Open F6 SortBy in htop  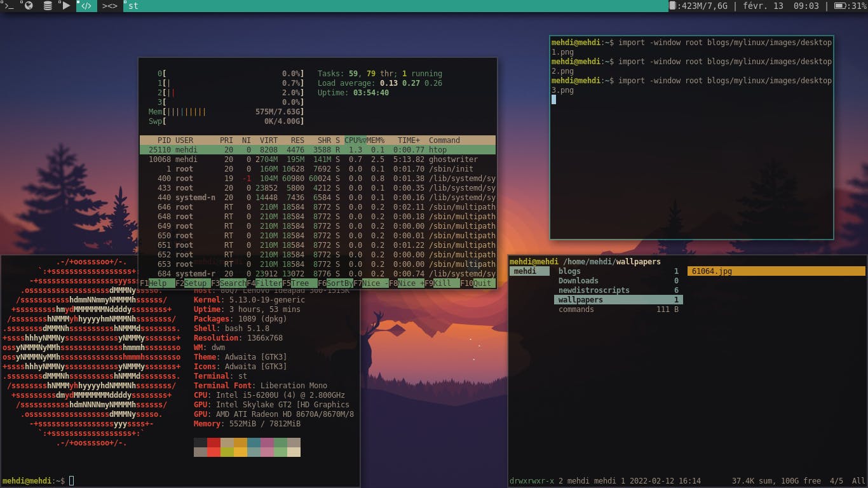pyautogui.click(x=336, y=283)
